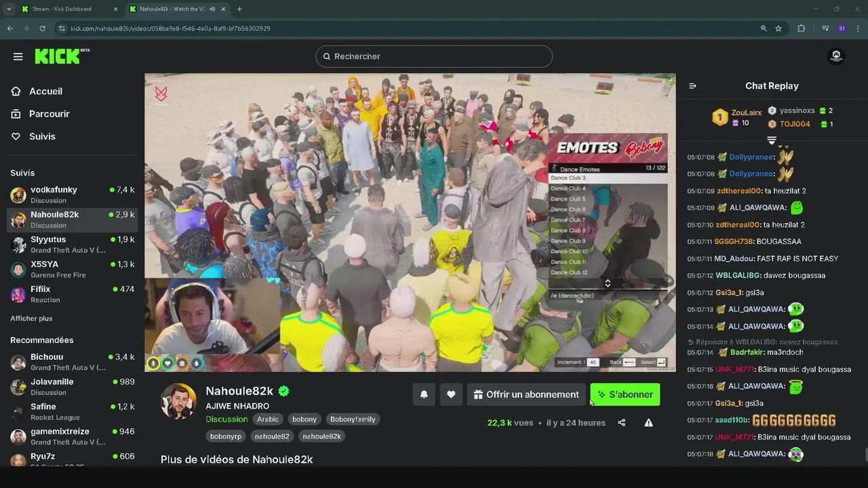Image resolution: width=868 pixels, height=488 pixels.
Task: Follow the channel with the heart button
Action: pyautogui.click(x=451, y=394)
